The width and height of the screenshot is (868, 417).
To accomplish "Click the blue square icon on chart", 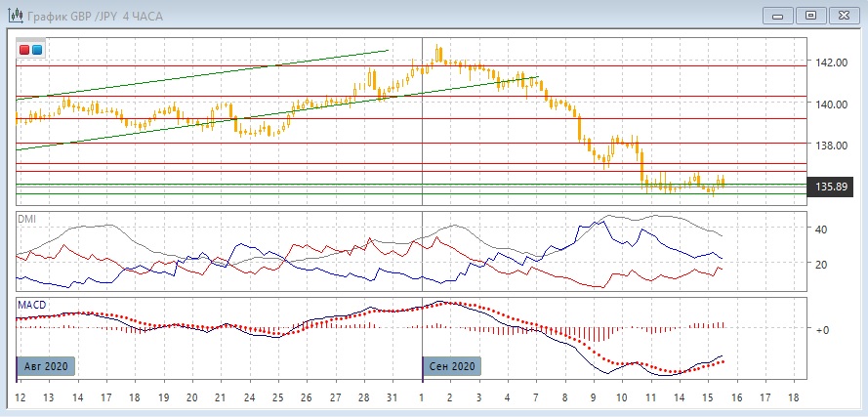I will (x=37, y=50).
